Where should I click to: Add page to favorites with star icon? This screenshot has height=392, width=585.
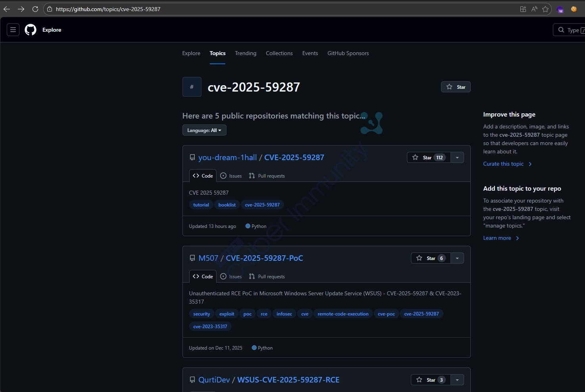pos(545,9)
